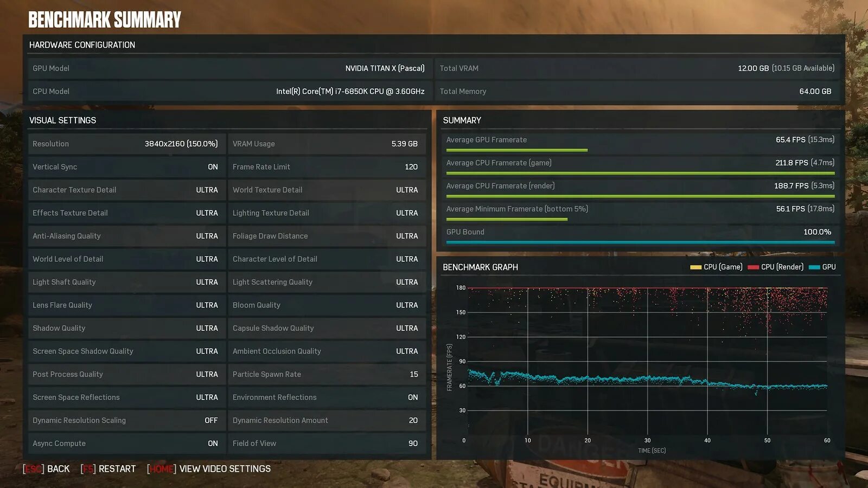Click the Average CPU Framerate (render) row
This screenshot has width=868, height=488.
point(640,189)
